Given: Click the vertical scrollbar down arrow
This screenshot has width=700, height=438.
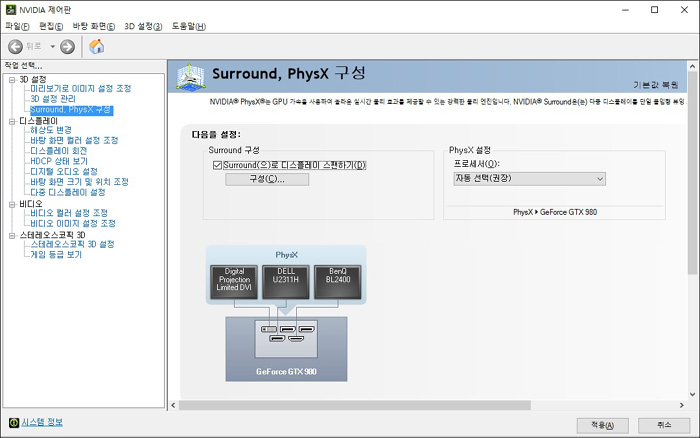Looking at the screenshot, I should 692,394.
